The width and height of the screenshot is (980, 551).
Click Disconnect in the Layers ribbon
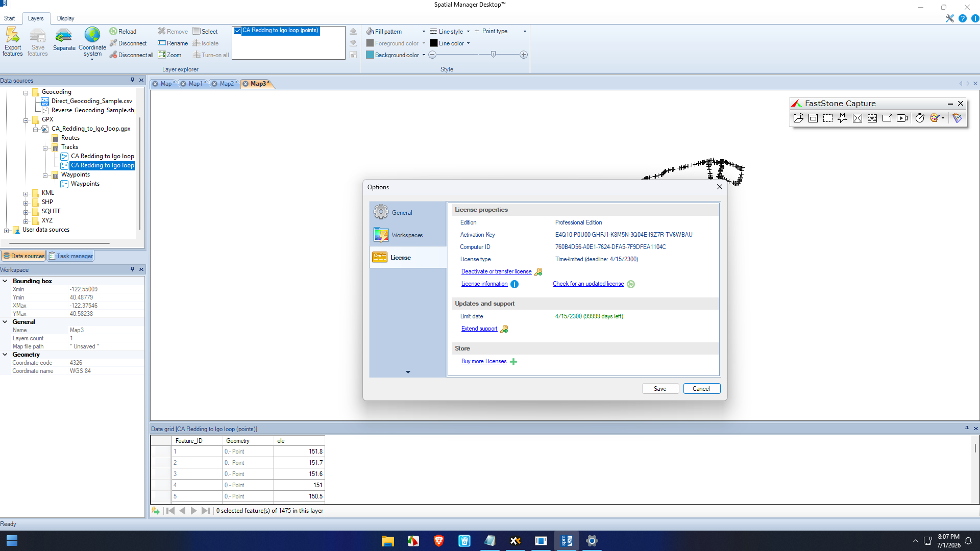(x=128, y=43)
